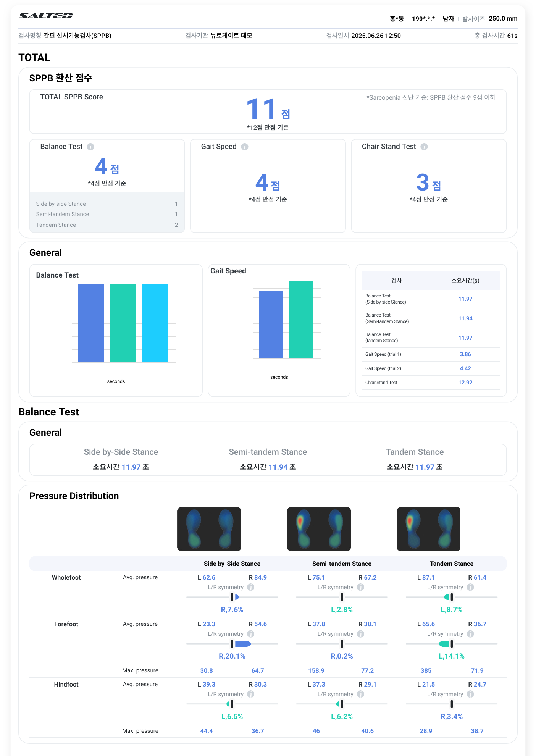Select the Chair Stand Test time row
The image size is (536, 756).
click(431, 383)
